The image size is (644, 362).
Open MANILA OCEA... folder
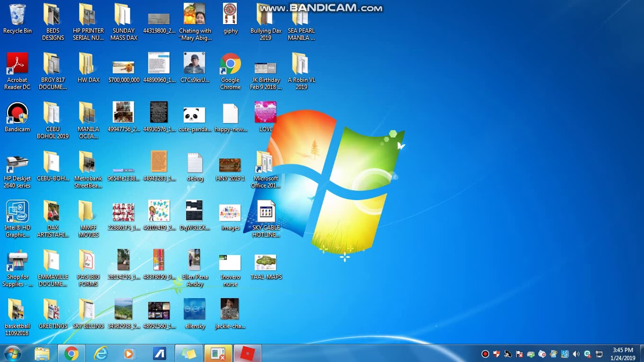(x=88, y=121)
